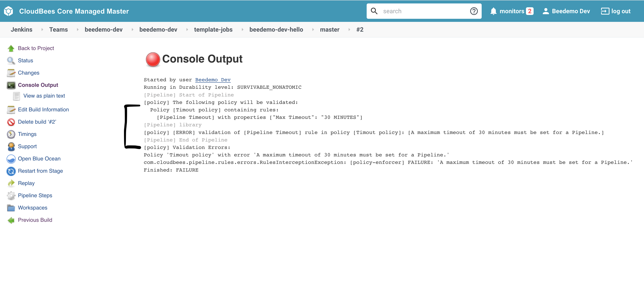This screenshot has width=644, height=281.
Task: Click the user profile person icon
Action: [x=546, y=11]
